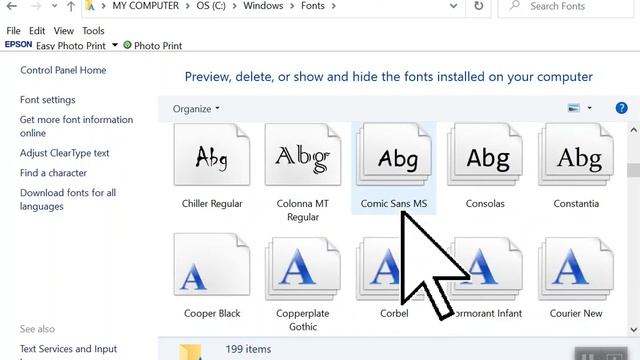Click the Consolas name label
The width and height of the screenshot is (640, 360).
click(485, 204)
